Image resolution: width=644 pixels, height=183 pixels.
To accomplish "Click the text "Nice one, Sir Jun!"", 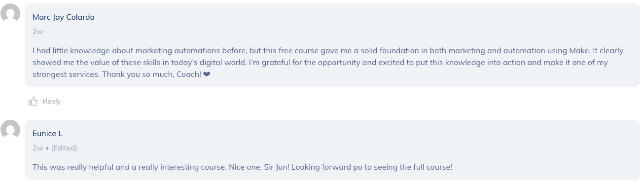I will click(x=260, y=167).
